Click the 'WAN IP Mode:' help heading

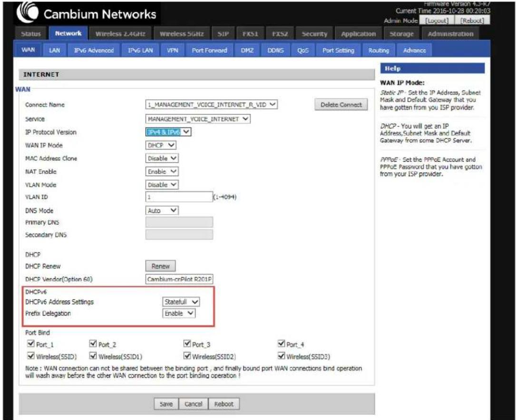click(x=402, y=83)
